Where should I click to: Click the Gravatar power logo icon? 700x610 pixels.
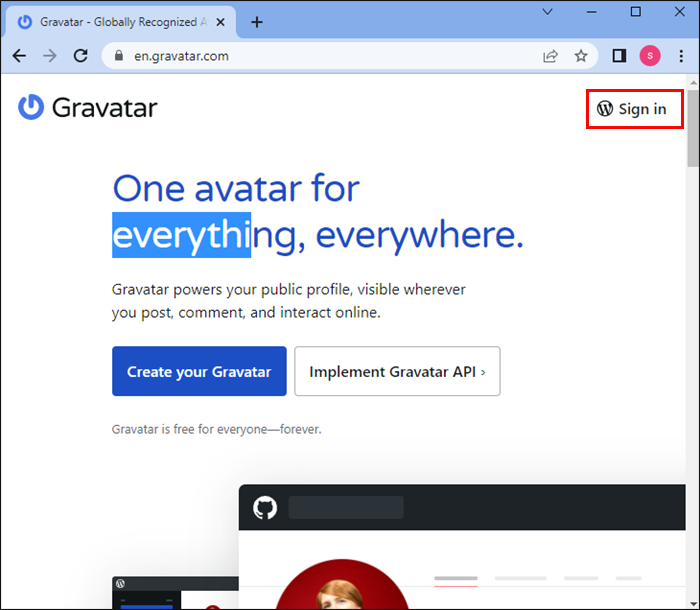pyautogui.click(x=31, y=107)
